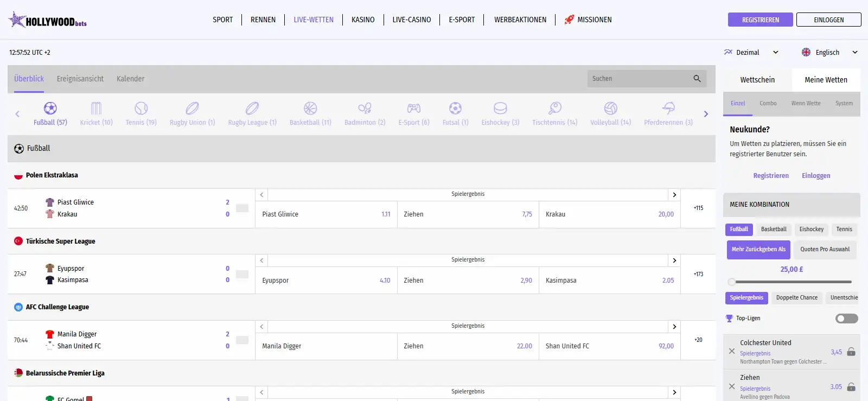868x401 pixels.
Task: Previous market arrow for Eyupspor match
Action: tap(261, 260)
